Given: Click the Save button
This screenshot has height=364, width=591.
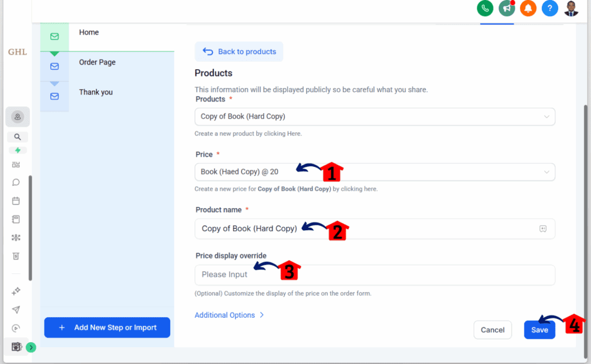Looking at the screenshot, I should pyautogui.click(x=539, y=330).
